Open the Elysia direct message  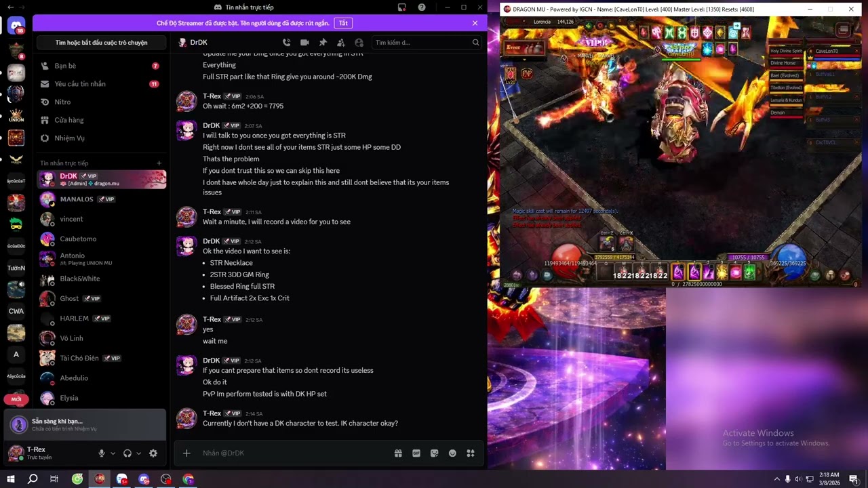coord(102,398)
